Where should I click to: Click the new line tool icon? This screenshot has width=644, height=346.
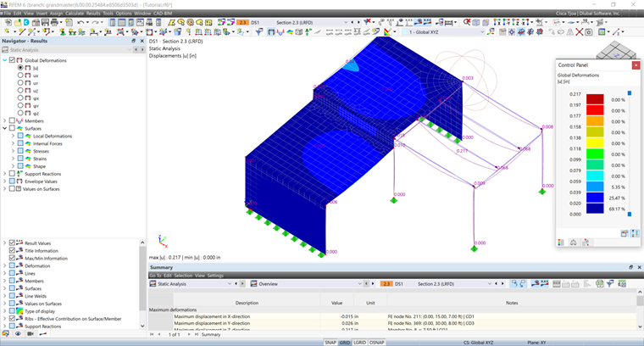[22, 31]
